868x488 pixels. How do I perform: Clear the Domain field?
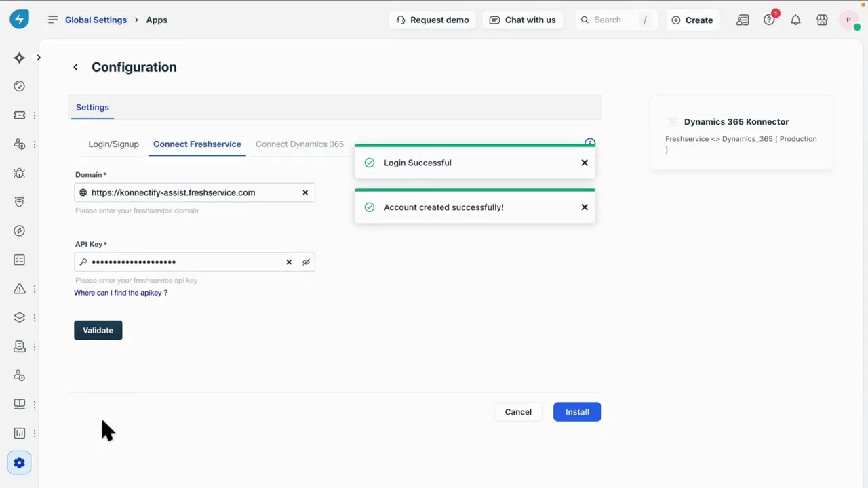[x=305, y=192]
